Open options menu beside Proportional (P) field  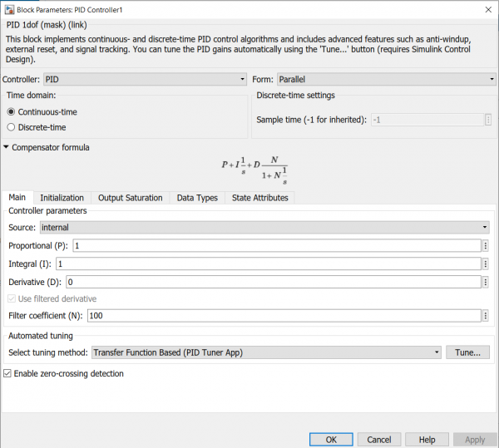point(487,246)
